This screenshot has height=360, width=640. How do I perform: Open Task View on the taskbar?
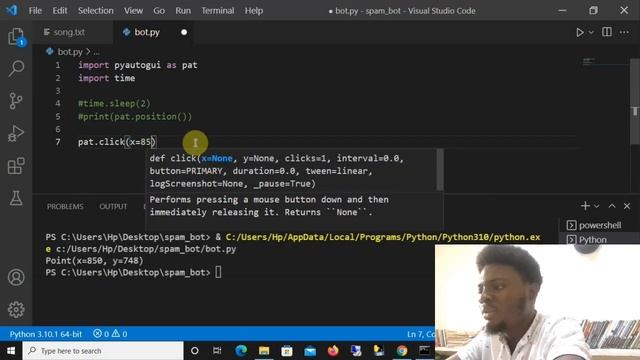pyautogui.click(x=217, y=351)
